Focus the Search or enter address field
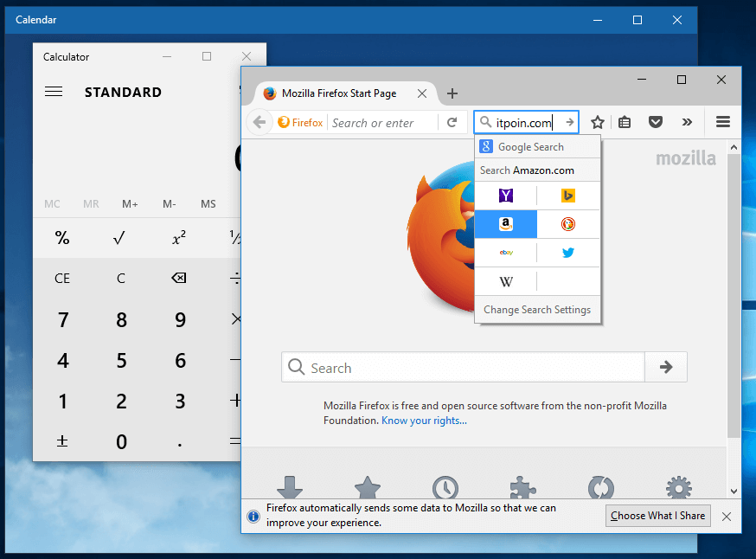Screen dimensions: 756x559 click(383, 123)
